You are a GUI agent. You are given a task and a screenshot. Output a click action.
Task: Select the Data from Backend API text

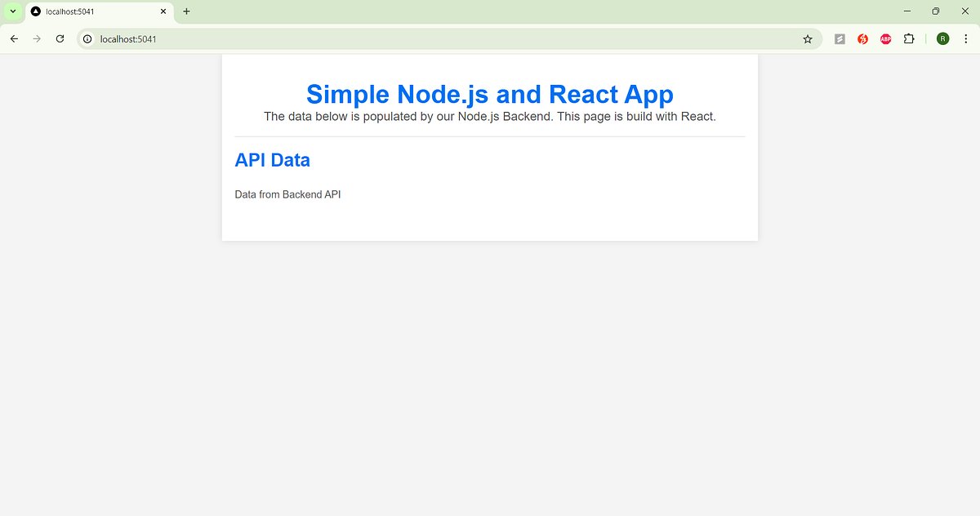click(x=287, y=194)
